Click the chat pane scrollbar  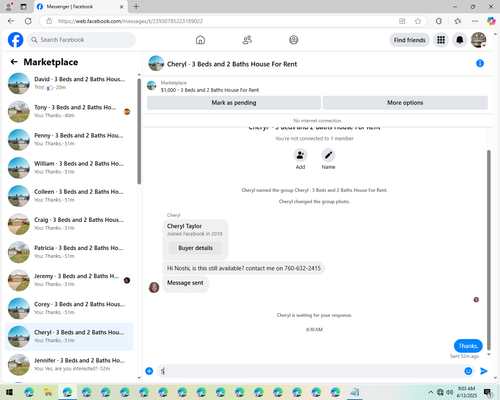tap(489, 250)
